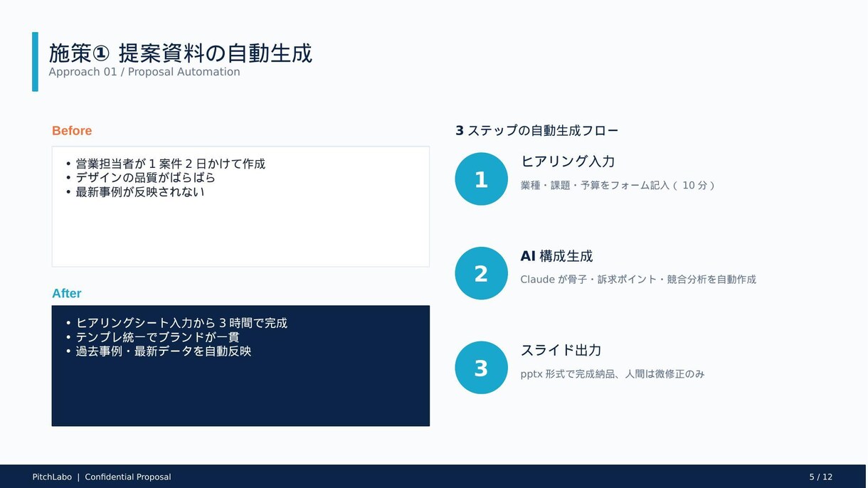Click description pptx 形式で完成納品
Image resolution: width=868 pixels, height=488 pixels.
coord(613,374)
